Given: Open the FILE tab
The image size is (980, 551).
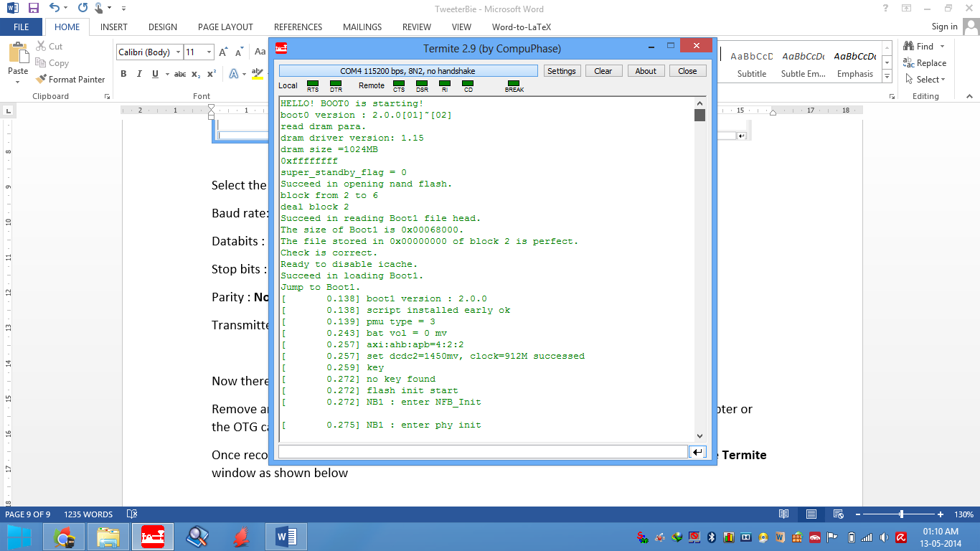Looking at the screenshot, I should pyautogui.click(x=22, y=27).
